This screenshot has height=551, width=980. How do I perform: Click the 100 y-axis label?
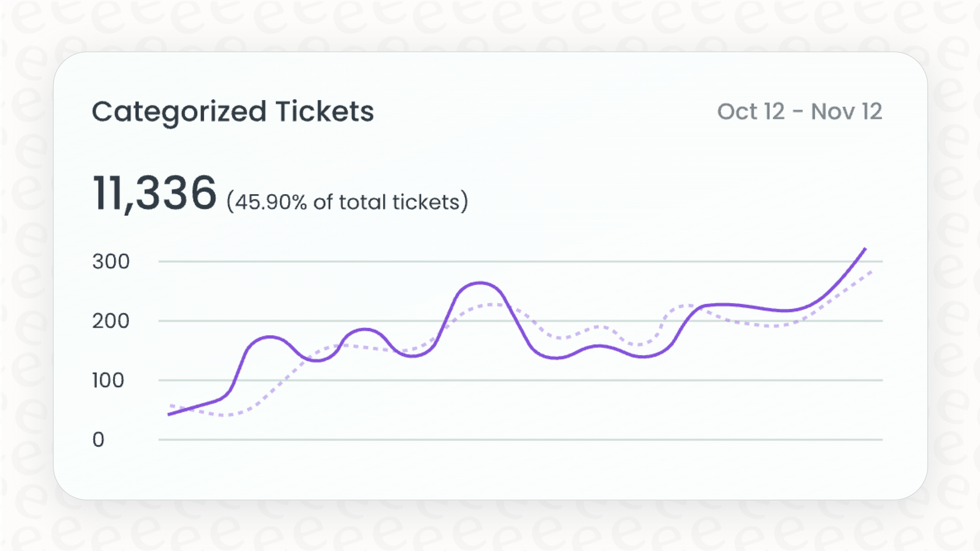pos(108,381)
